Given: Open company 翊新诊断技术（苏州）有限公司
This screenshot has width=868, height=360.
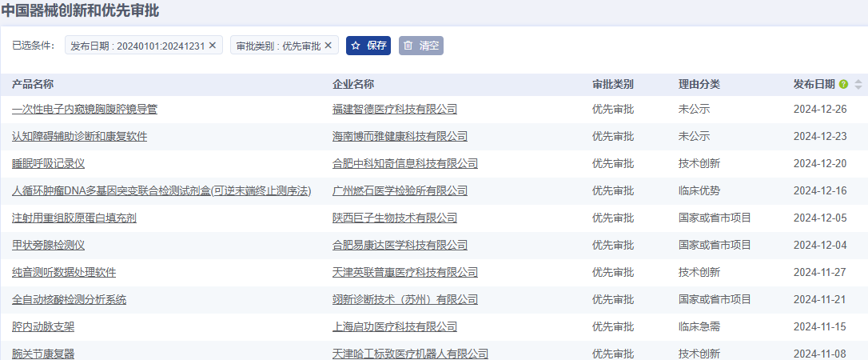Looking at the screenshot, I should [405, 300].
